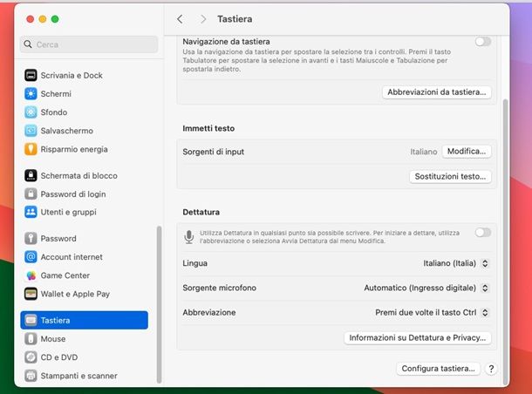Click the Account internet @ icon

click(31, 257)
